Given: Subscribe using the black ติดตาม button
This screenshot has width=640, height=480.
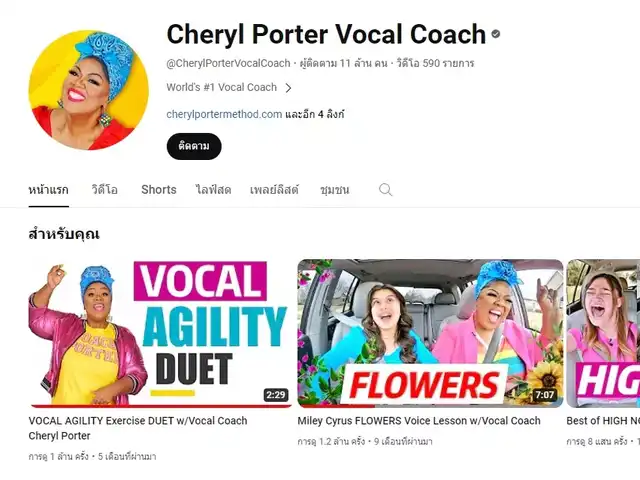Looking at the screenshot, I should click(x=194, y=146).
